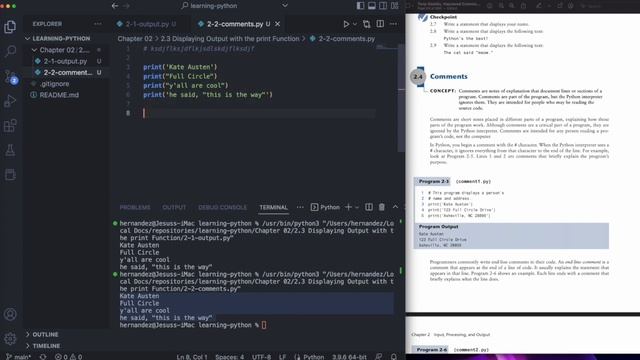Image resolution: width=640 pixels, height=360 pixels.
Task: Maximize panel with chevron up
Action: coord(395,207)
